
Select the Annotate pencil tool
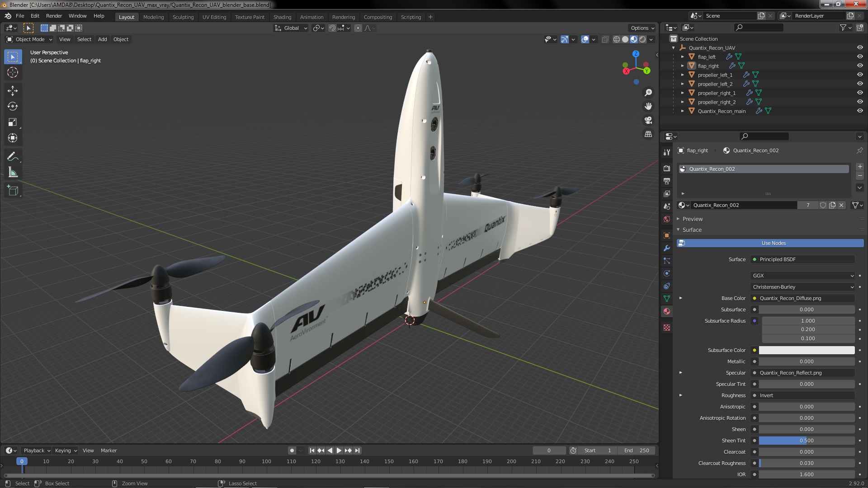point(13,157)
